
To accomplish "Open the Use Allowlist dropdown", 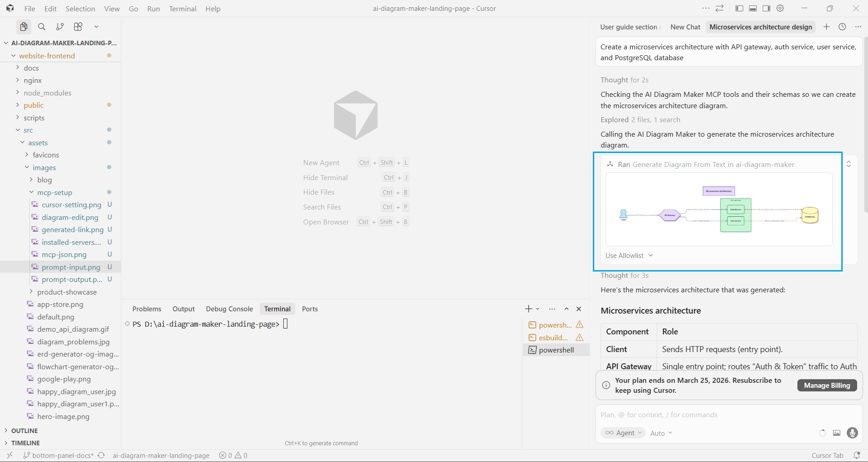I will (x=629, y=255).
